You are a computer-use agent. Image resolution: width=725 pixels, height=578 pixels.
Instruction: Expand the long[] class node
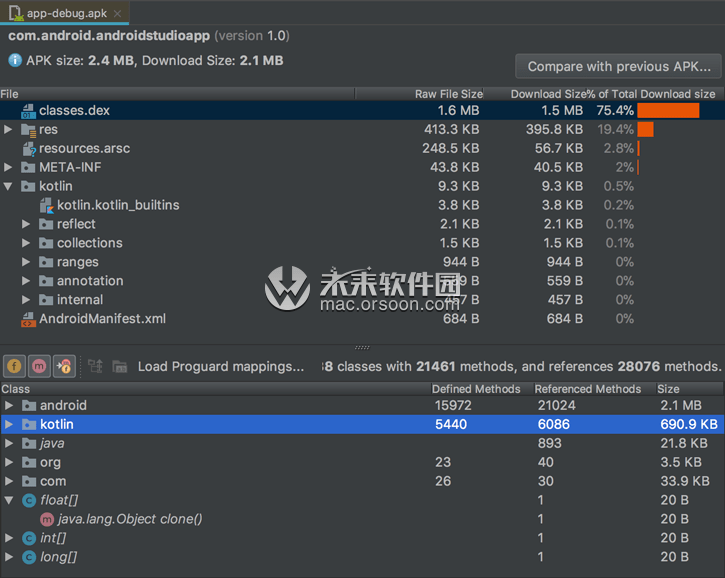9,557
